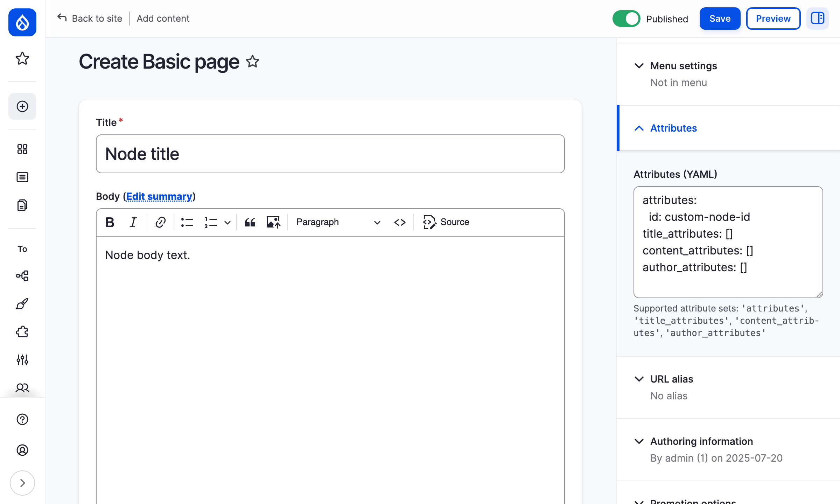840x504 pixels.
Task: Open the Paragraph heading dropdown
Action: coord(338,222)
